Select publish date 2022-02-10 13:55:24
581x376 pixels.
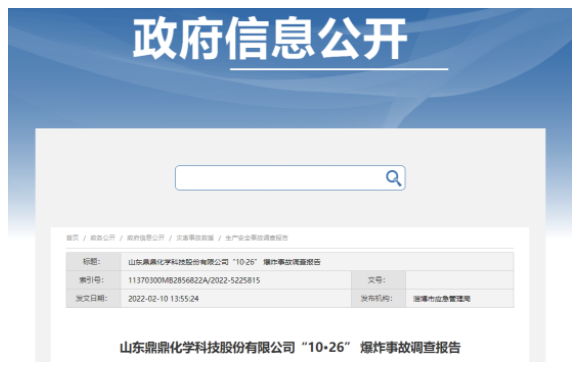pos(163,299)
